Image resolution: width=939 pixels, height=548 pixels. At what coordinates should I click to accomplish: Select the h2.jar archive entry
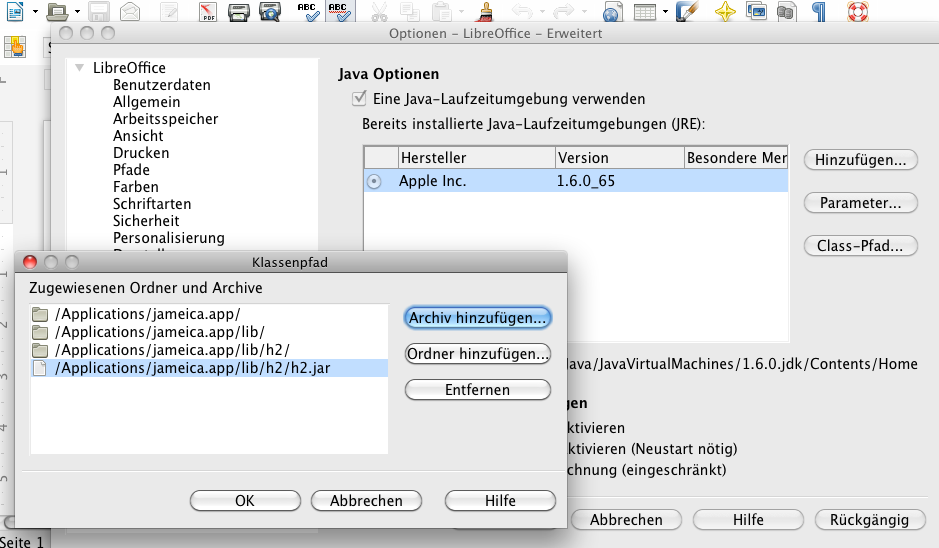click(209, 368)
